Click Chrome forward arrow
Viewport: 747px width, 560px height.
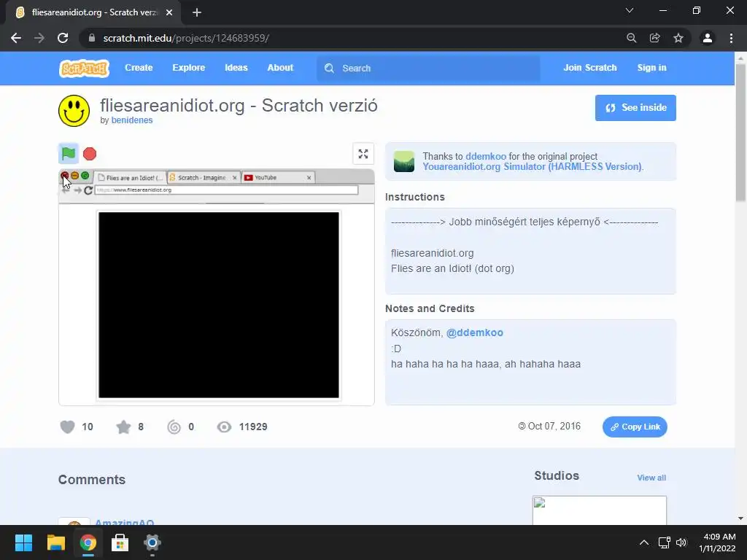click(39, 38)
